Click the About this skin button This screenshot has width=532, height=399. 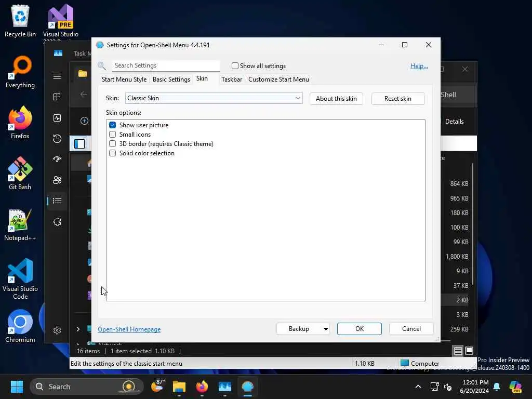(x=336, y=99)
